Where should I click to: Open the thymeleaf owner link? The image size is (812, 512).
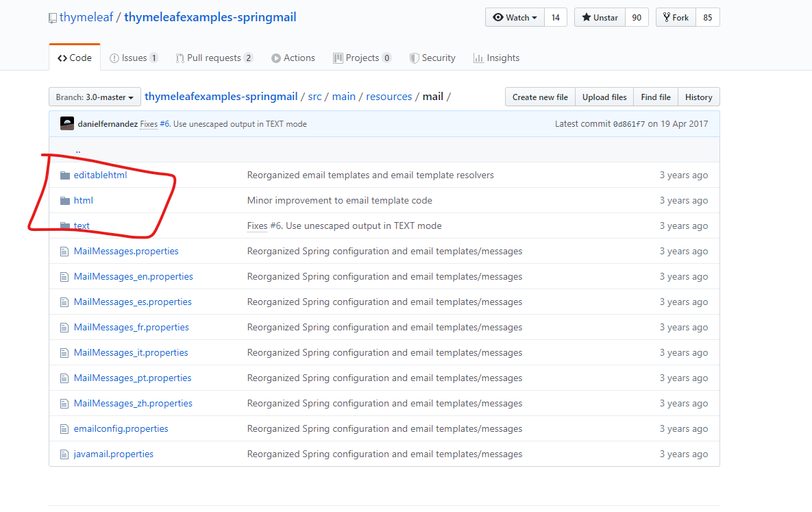coord(86,17)
